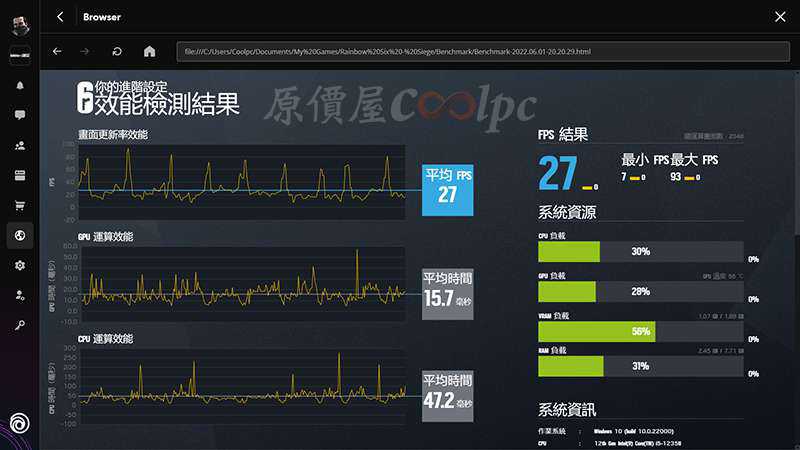
Task: Click the '效能檢測結果' title
Action: (167, 104)
